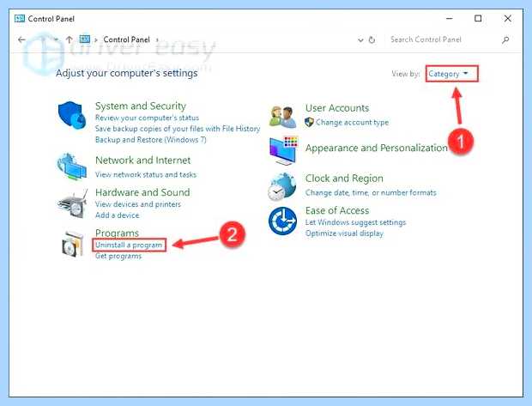Open View network status and tasks
532x406 pixels.
(146, 174)
